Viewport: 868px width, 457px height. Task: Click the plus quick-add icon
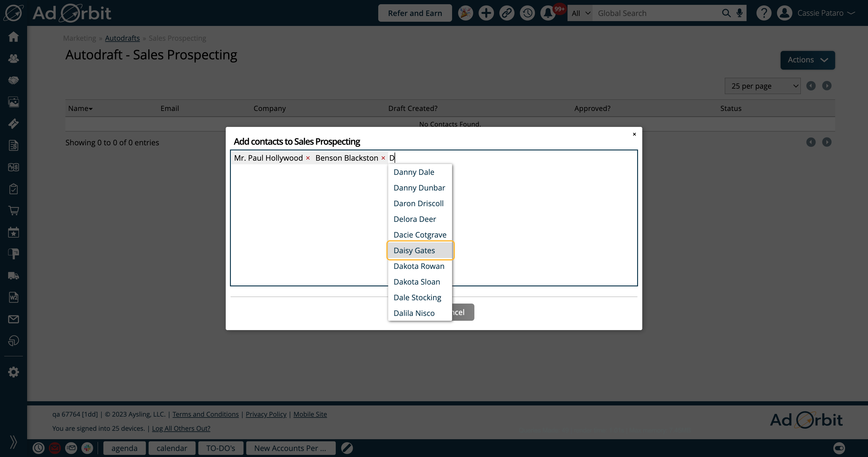pyautogui.click(x=486, y=13)
